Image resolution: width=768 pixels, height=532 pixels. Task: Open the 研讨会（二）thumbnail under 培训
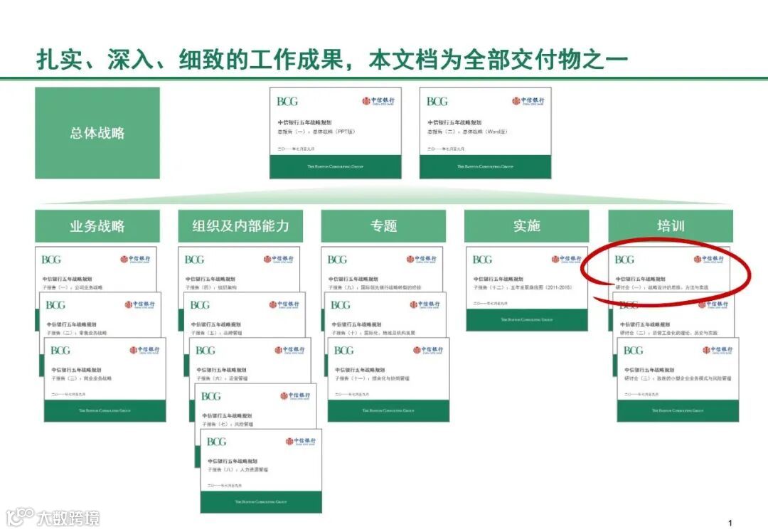(674, 314)
